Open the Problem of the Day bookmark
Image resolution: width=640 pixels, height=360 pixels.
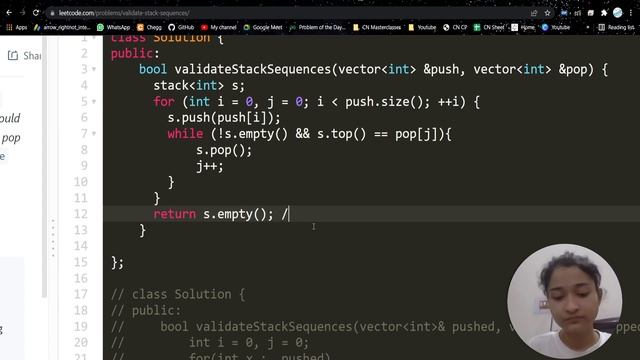click(318, 27)
